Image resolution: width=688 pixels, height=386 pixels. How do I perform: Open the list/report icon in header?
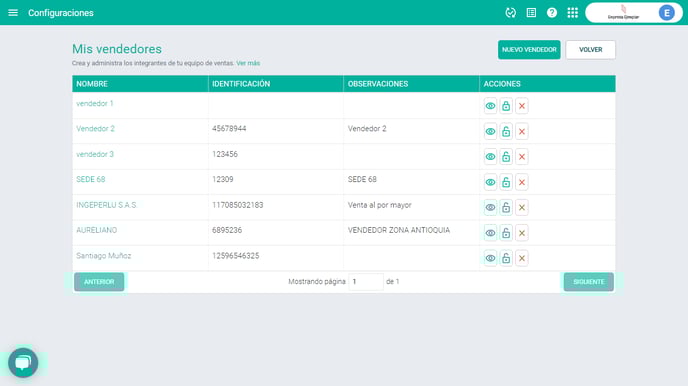[x=531, y=13]
